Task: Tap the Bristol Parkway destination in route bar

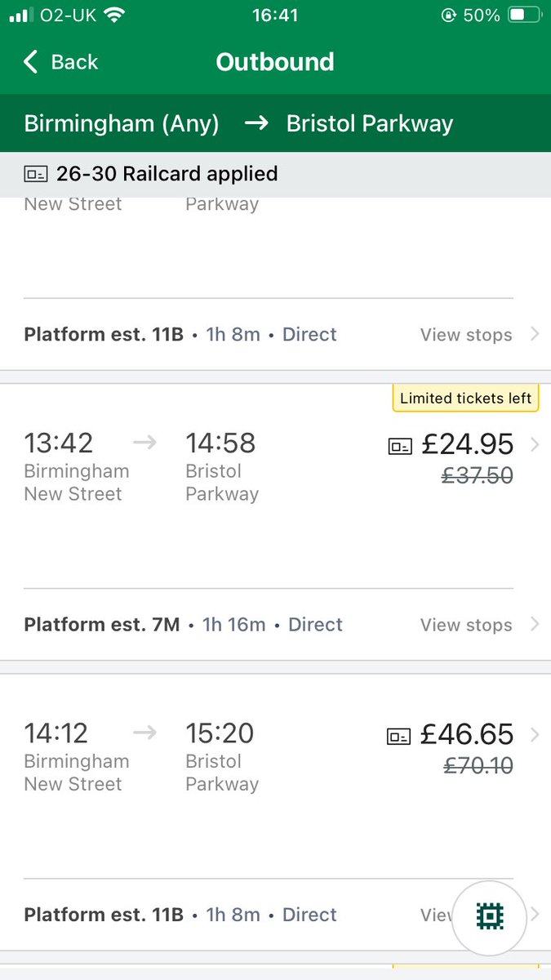Action: [370, 123]
